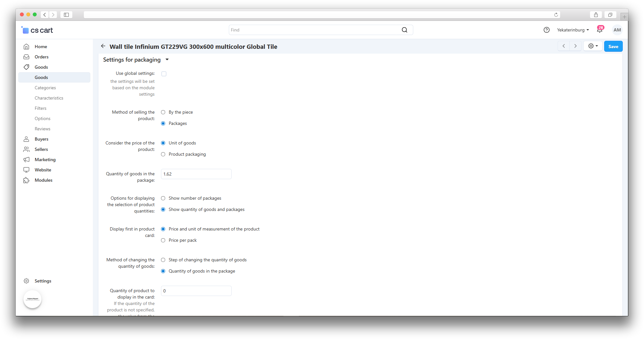Enable the Use global settings checkbox
The width and height of the screenshot is (644, 339).
click(x=164, y=74)
